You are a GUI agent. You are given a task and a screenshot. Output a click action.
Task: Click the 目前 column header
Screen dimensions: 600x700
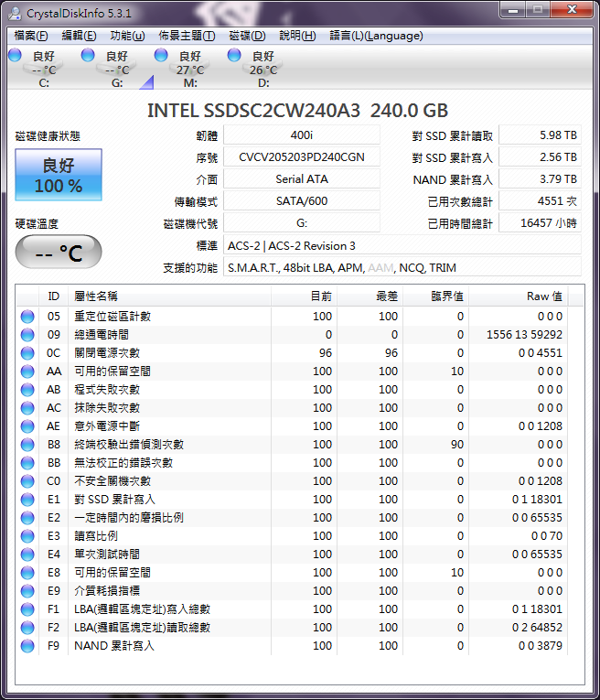tap(304, 296)
